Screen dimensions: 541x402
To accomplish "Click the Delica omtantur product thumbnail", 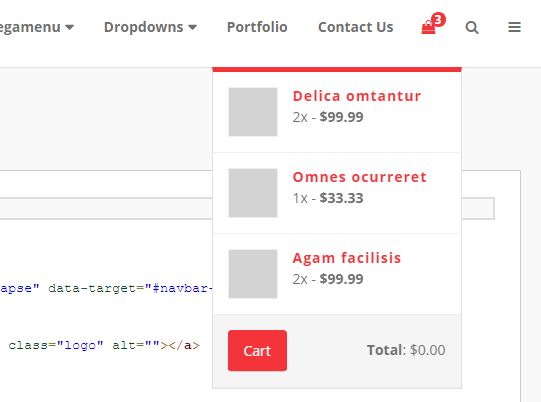I will tap(253, 112).
